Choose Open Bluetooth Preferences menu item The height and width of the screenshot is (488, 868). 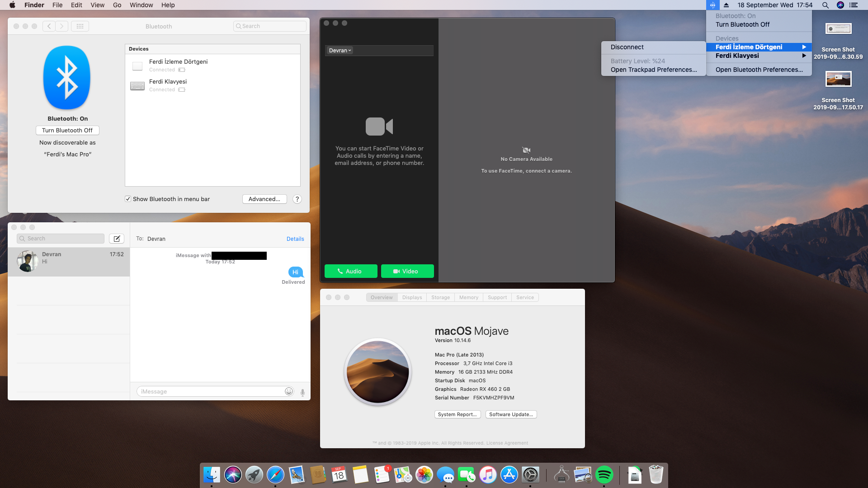pos(759,70)
